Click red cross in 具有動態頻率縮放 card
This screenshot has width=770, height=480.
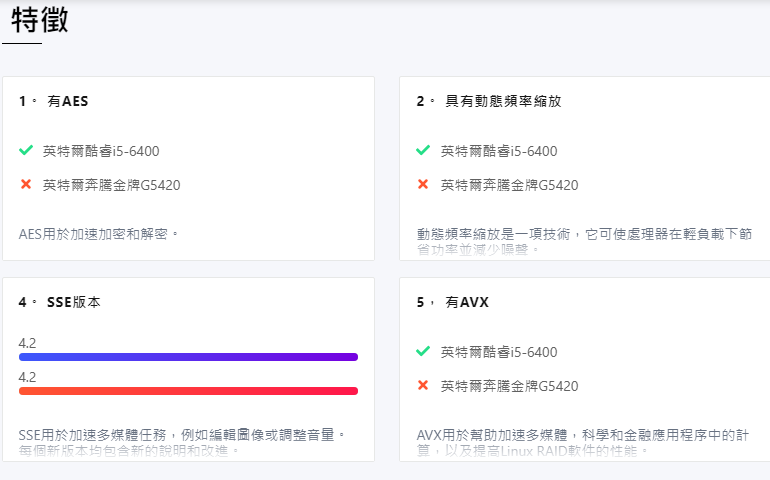423,185
